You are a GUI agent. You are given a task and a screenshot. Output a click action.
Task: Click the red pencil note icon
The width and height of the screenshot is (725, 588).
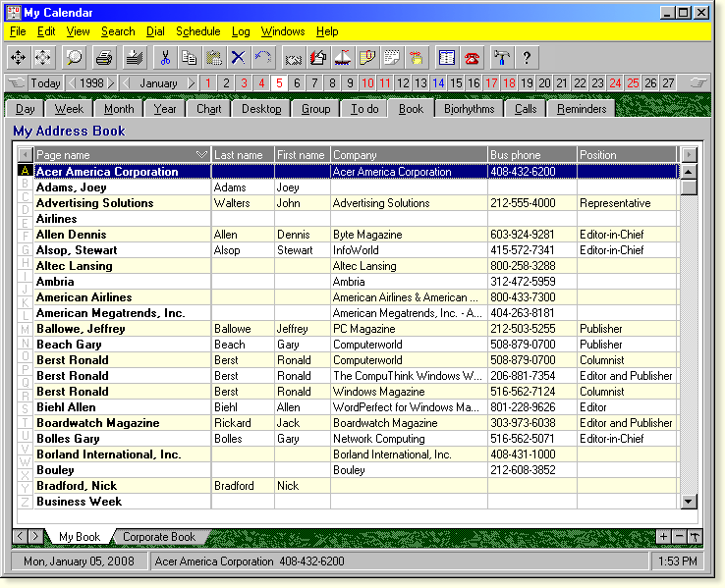tap(318, 58)
